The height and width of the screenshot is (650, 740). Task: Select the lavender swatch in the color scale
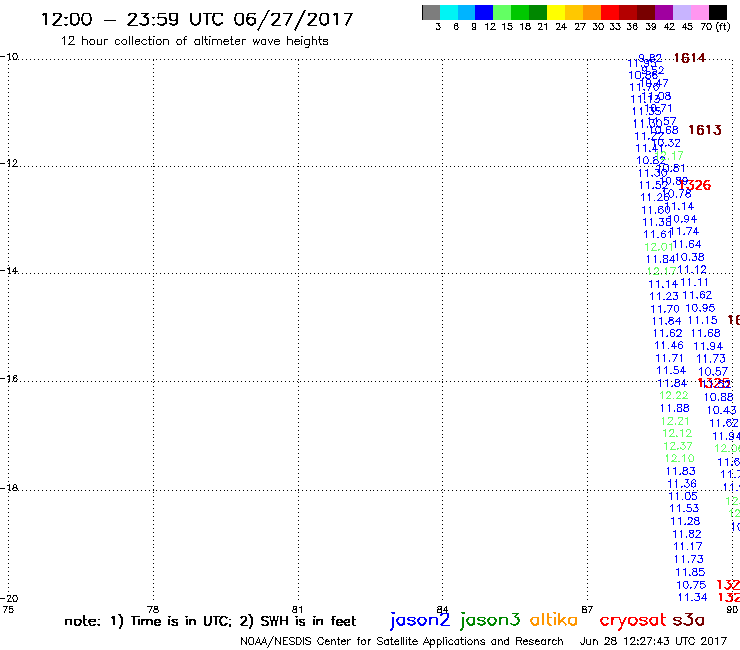tap(681, 12)
